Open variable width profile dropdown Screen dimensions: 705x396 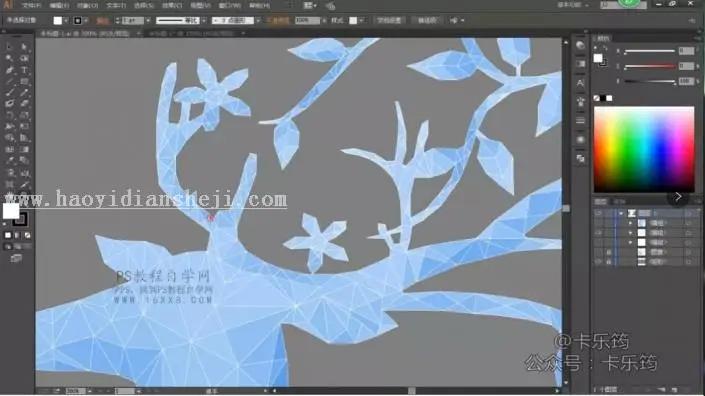click(x=204, y=21)
